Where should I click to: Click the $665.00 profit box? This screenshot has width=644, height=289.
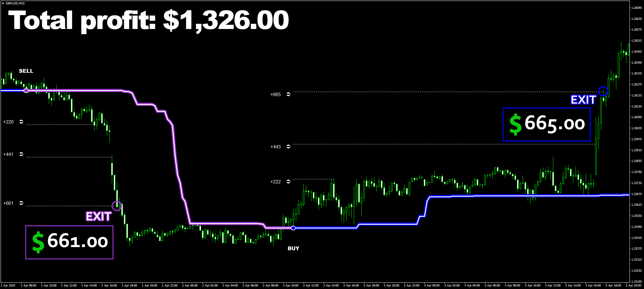(547, 124)
